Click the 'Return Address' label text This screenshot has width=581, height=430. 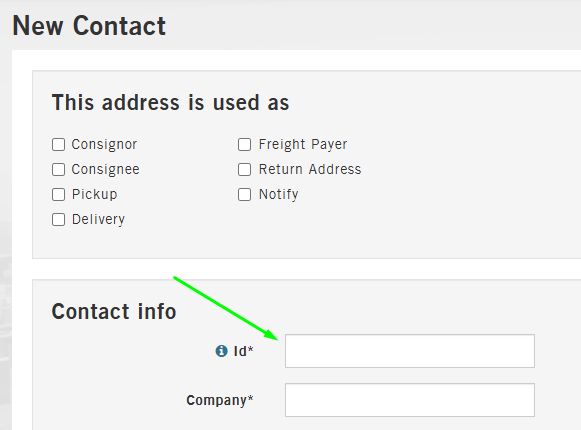click(x=310, y=169)
